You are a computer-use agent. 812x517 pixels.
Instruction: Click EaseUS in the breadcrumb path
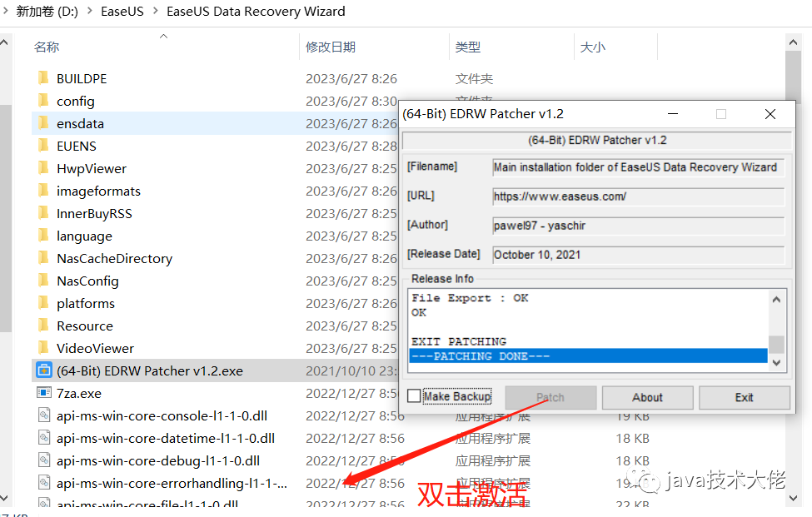(122, 12)
